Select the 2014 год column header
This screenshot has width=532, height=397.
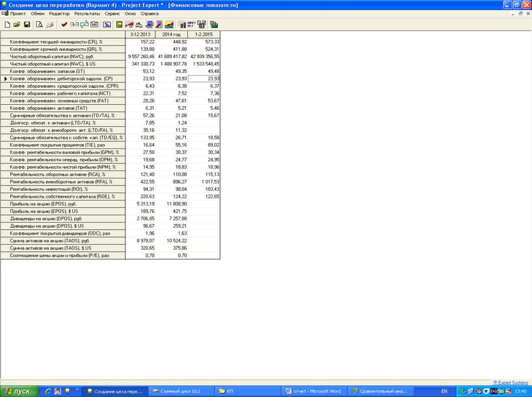172,34
